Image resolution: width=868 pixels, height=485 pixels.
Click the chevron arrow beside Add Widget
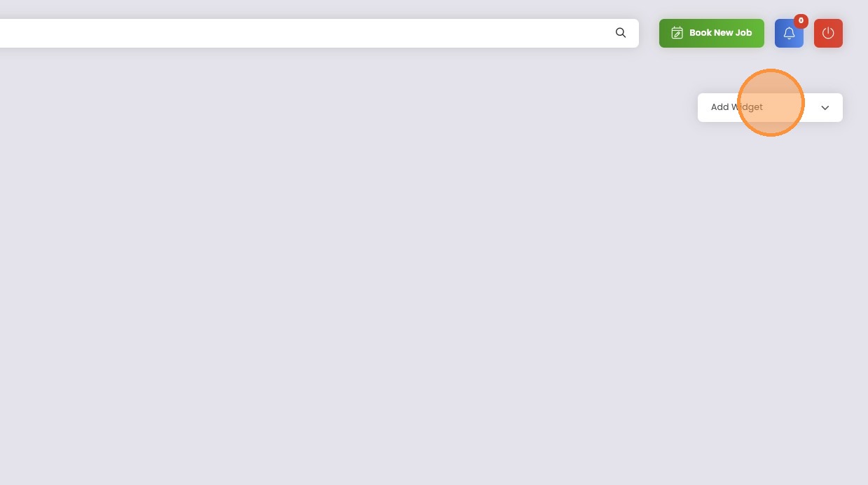point(825,108)
